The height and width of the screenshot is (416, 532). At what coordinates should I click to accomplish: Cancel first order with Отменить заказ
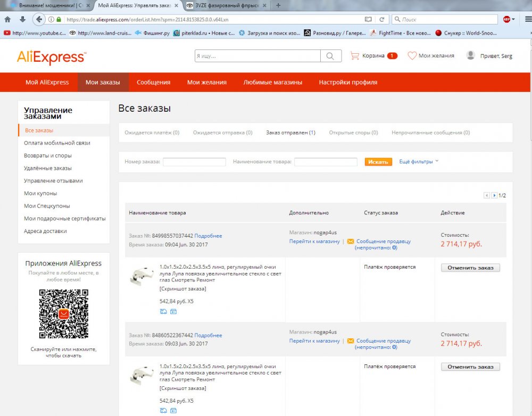pos(470,268)
